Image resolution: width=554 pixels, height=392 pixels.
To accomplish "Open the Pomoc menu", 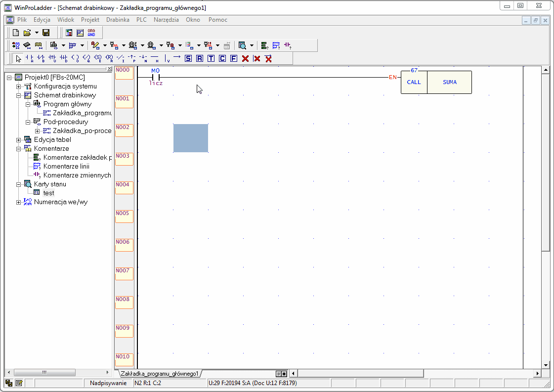I will click(217, 20).
